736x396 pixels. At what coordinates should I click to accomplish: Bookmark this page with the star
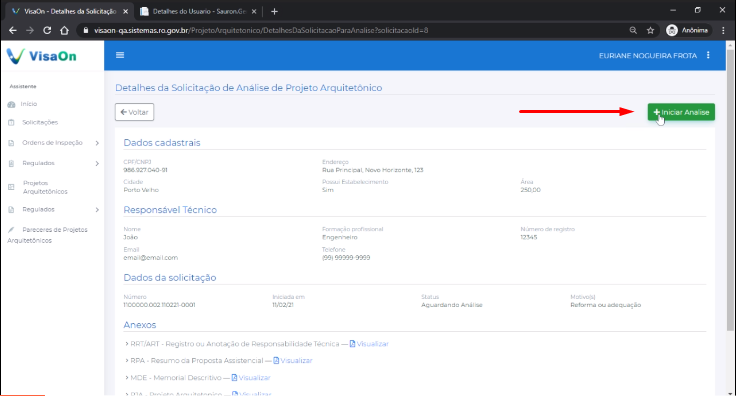pos(651,30)
